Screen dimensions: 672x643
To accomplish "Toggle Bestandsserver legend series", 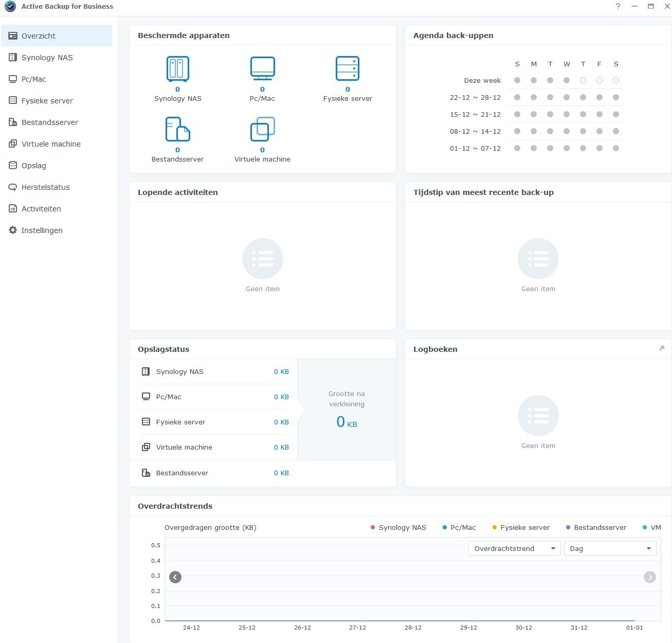I will (596, 528).
